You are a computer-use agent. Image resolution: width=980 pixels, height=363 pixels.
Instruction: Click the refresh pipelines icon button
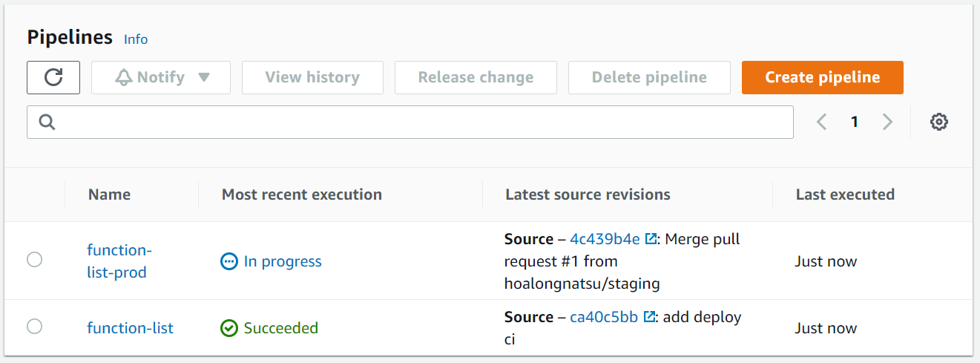(53, 77)
